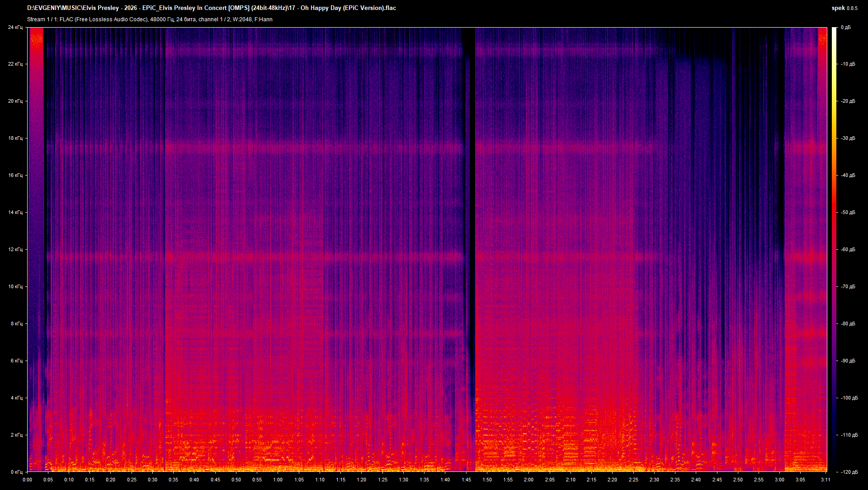The image size is (868, 490).
Task: Click the file path title text
Action: point(212,8)
